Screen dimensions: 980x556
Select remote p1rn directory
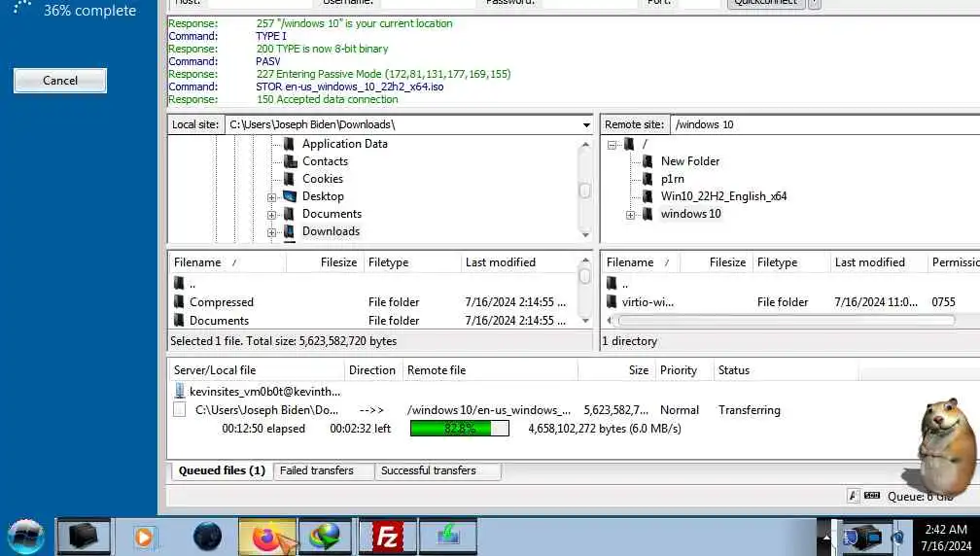click(x=673, y=179)
